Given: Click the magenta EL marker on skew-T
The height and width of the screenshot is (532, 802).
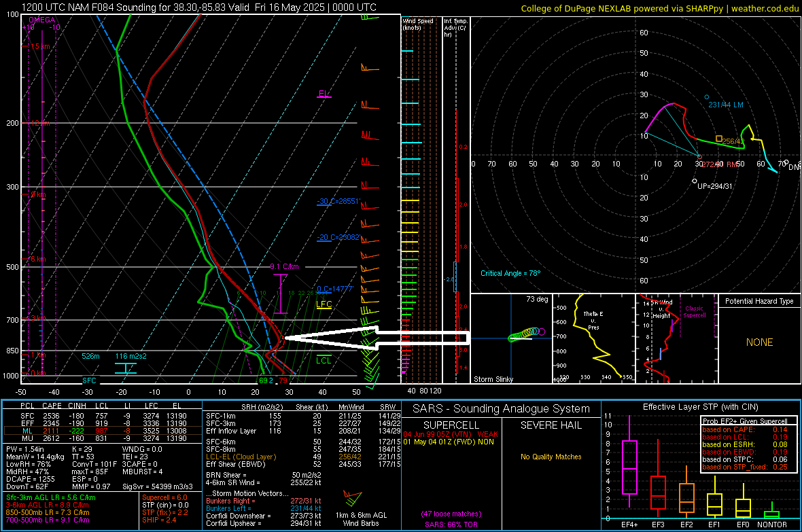Looking at the screenshot, I should 324,94.
